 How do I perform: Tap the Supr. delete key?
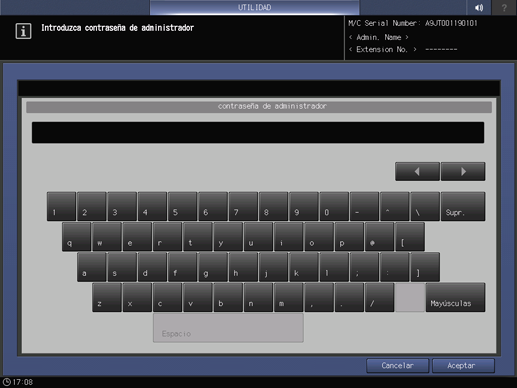(x=463, y=206)
